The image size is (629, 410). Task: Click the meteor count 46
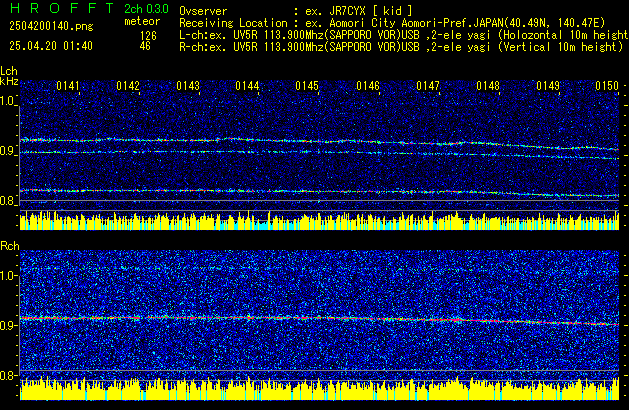click(145, 46)
